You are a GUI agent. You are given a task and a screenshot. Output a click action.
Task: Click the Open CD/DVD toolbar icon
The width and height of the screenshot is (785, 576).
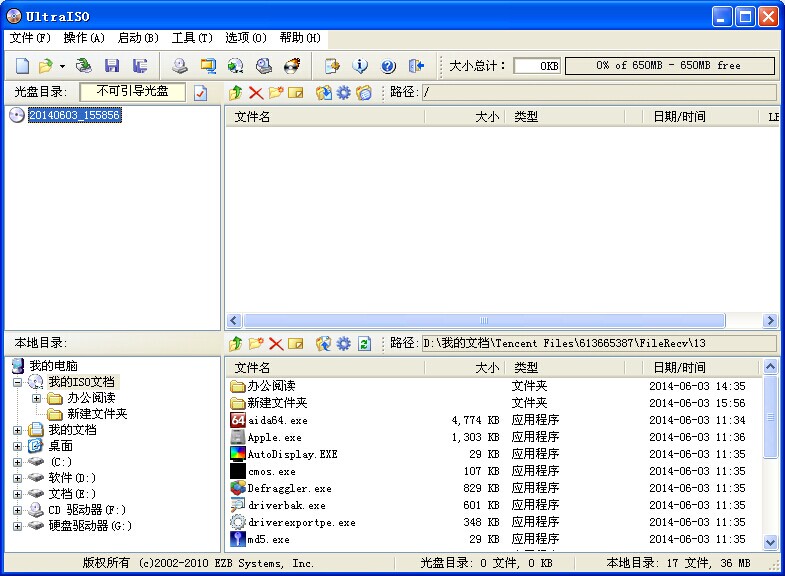84,66
